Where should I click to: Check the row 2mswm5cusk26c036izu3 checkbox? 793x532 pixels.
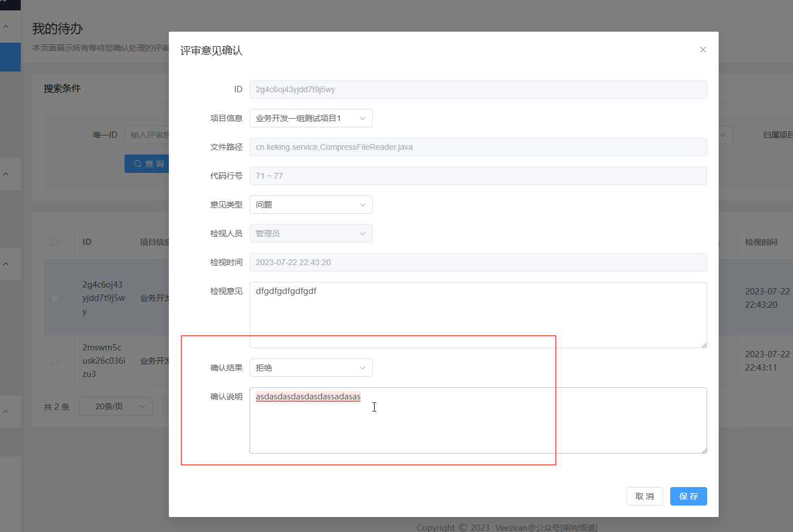55,361
